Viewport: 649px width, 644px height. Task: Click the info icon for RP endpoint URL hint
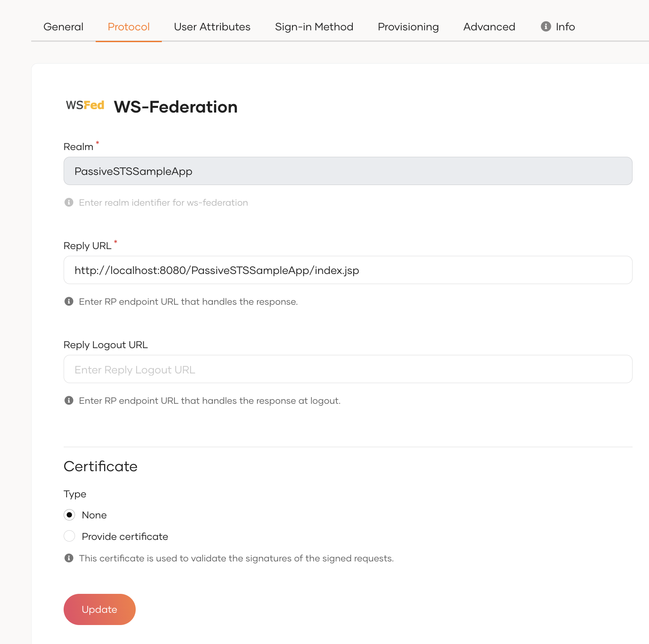point(69,301)
